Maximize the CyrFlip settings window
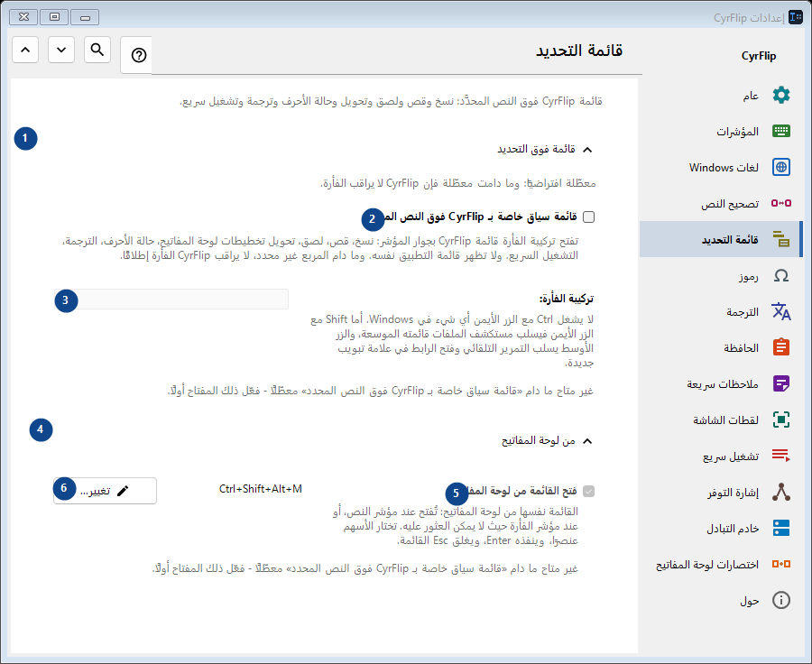The height and width of the screenshot is (664, 812). [x=54, y=17]
